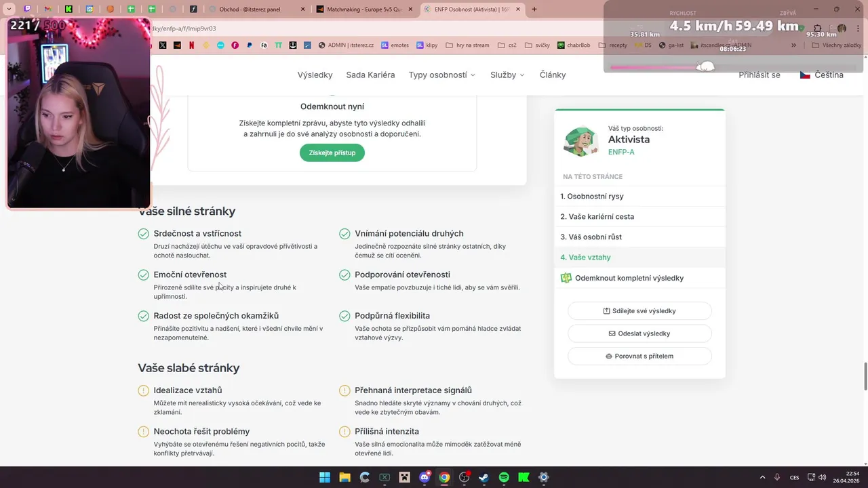The image size is (868, 488).
Task: Open Steam from the taskbar
Action: pos(484,477)
